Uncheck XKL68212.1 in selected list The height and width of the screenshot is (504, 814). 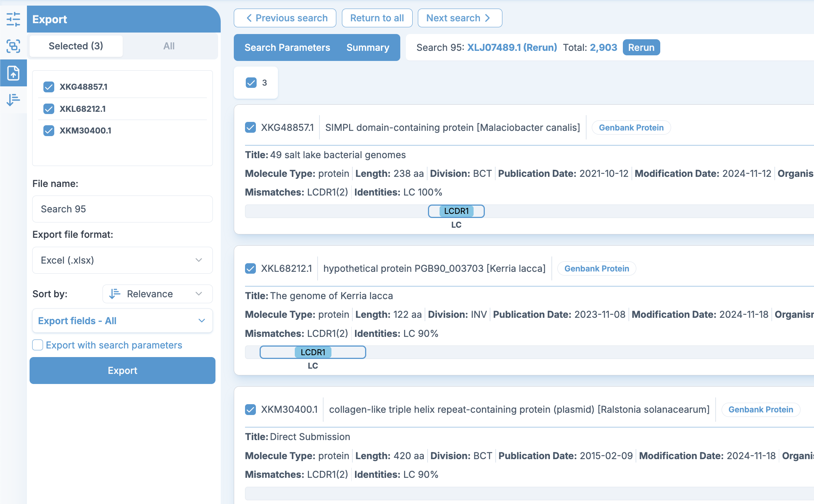pos(49,109)
